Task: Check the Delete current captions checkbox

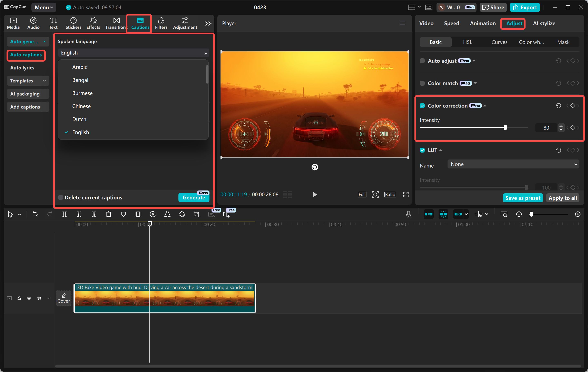Action: coord(60,197)
